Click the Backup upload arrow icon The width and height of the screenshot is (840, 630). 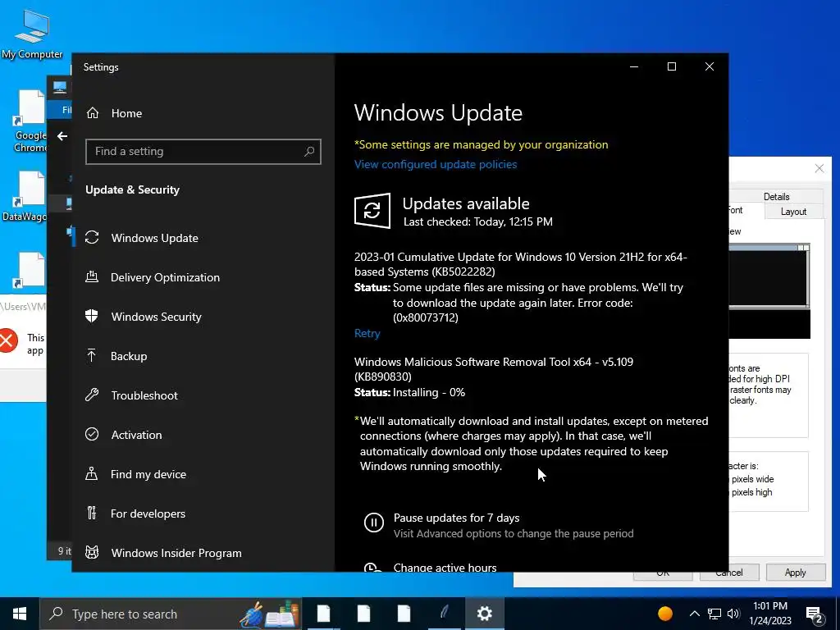tap(92, 355)
